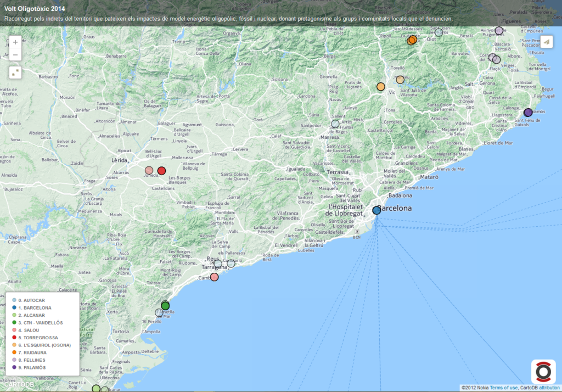
Task: Click the Lloret de Mar label
Action: [498, 143]
